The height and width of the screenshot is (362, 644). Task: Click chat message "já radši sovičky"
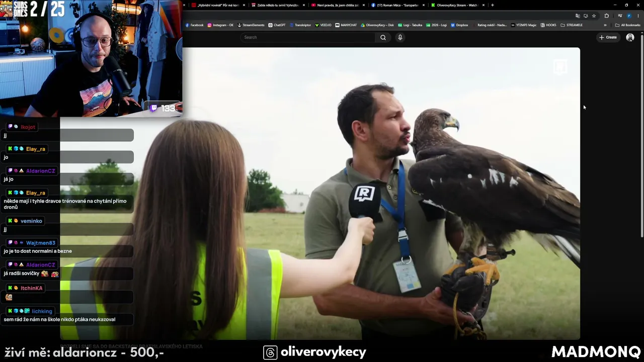[23, 274]
